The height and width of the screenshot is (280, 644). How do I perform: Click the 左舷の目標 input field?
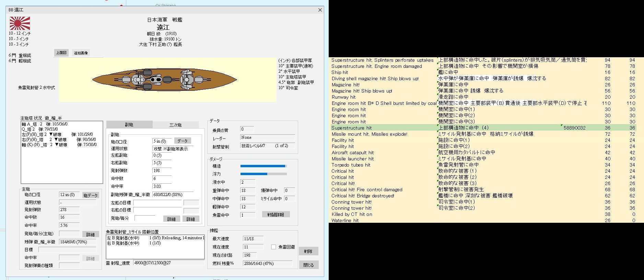pyautogui.click(x=157, y=203)
